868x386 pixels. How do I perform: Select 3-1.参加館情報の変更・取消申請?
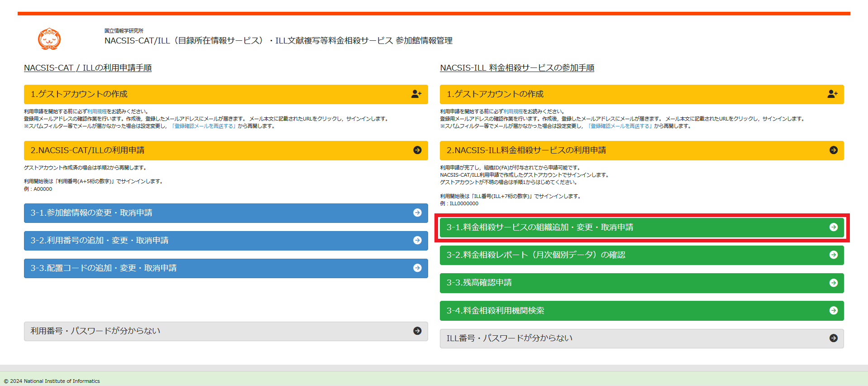click(226, 213)
